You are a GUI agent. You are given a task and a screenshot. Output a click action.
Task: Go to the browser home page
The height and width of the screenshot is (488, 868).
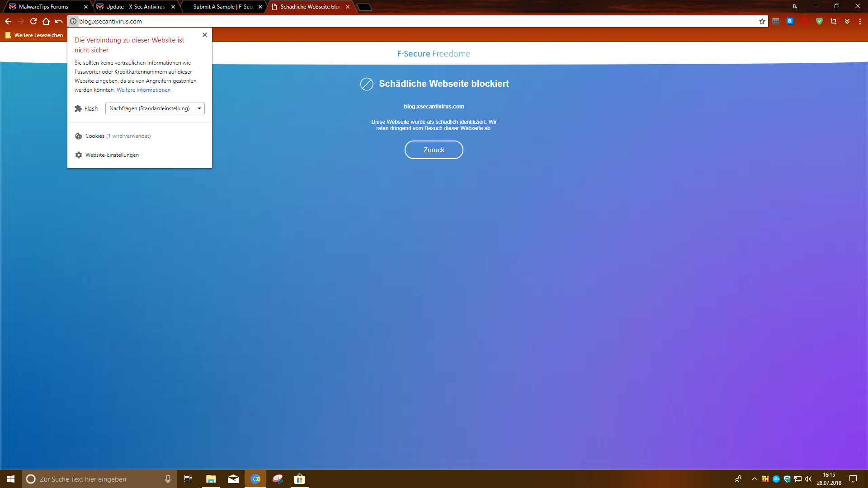[46, 21]
